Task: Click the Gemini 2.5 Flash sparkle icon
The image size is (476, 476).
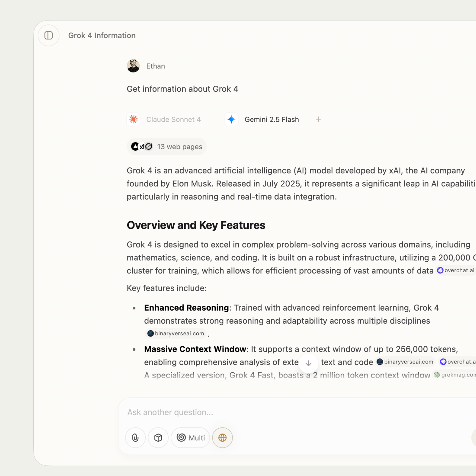Action: [x=231, y=119]
